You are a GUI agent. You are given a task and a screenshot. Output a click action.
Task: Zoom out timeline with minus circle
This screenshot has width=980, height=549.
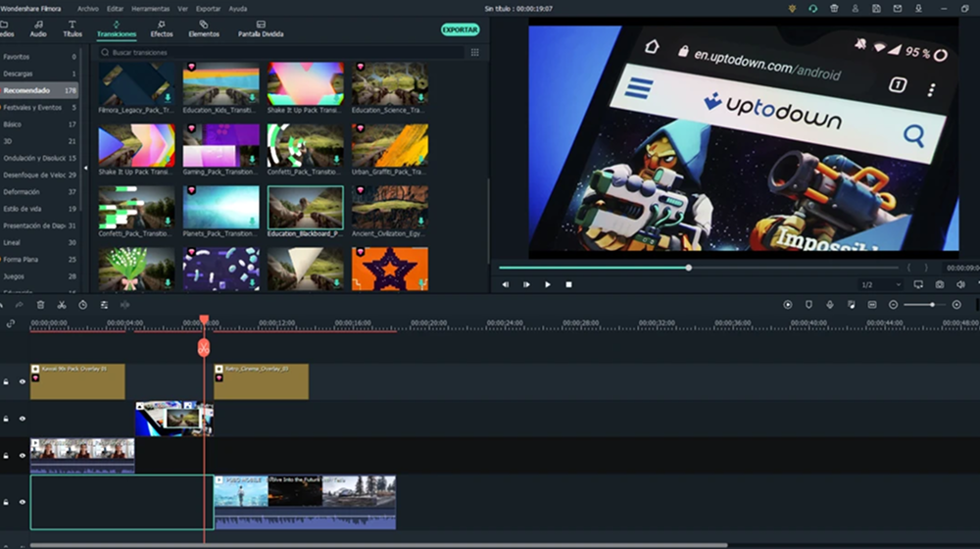(893, 305)
